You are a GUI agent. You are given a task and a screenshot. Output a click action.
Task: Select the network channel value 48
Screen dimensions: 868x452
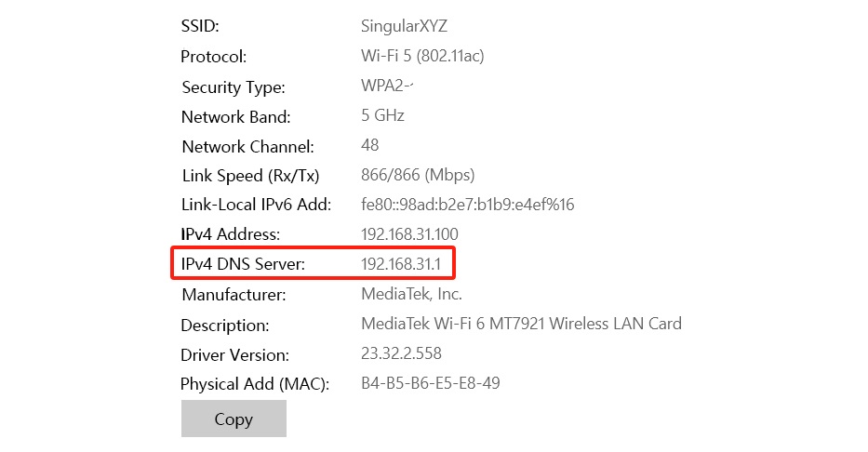click(370, 146)
